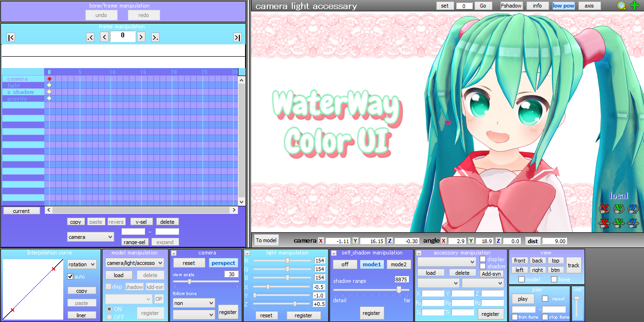This screenshot has width=644, height=322.
Task: Select the ON radio button
Action: pyautogui.click(x=109, y=309)
